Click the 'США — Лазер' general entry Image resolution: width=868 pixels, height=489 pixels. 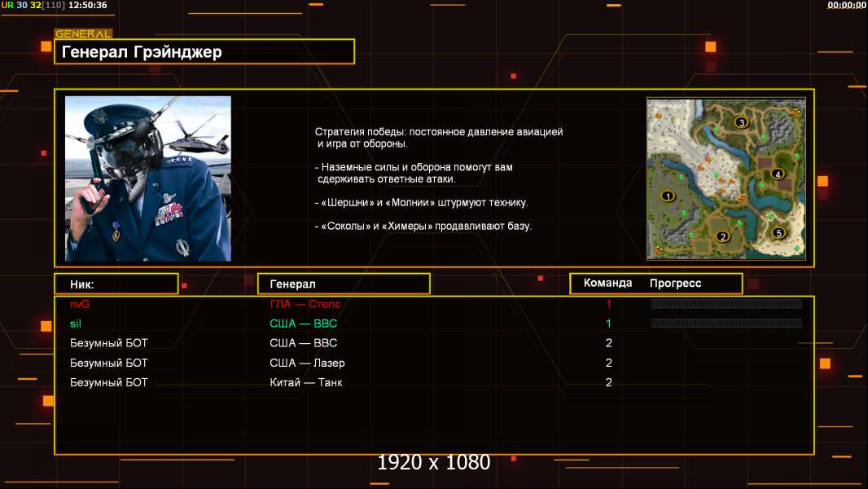tap(307, 363)
